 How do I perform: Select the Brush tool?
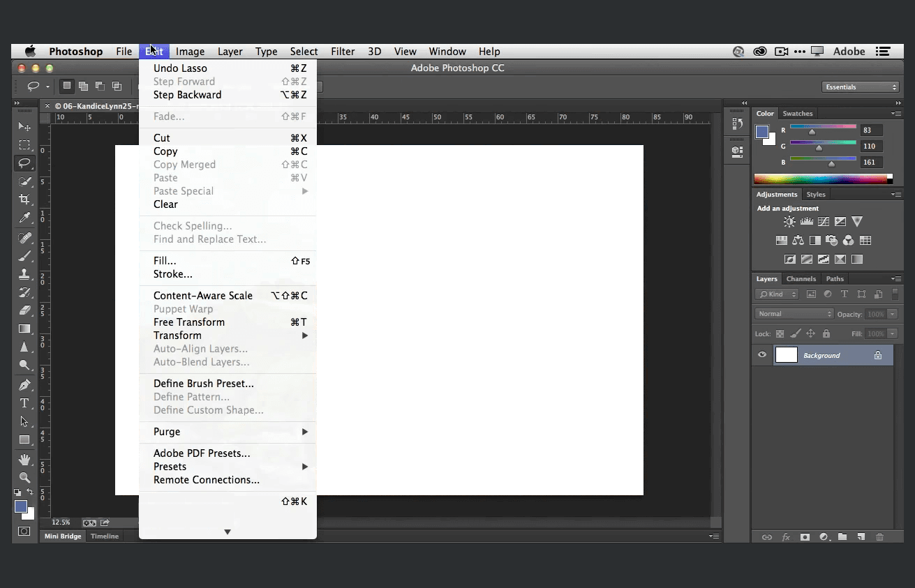tap(24, 256)
